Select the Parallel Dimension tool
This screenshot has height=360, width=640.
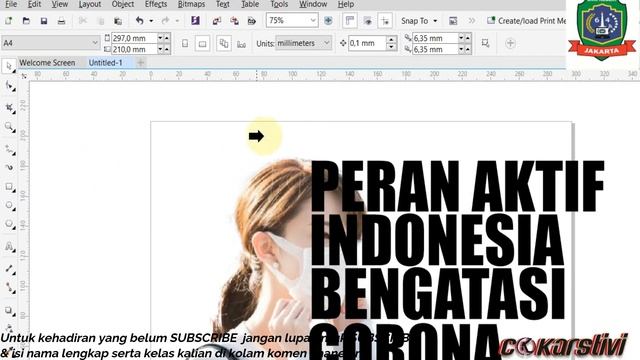(x=9, y=268)
